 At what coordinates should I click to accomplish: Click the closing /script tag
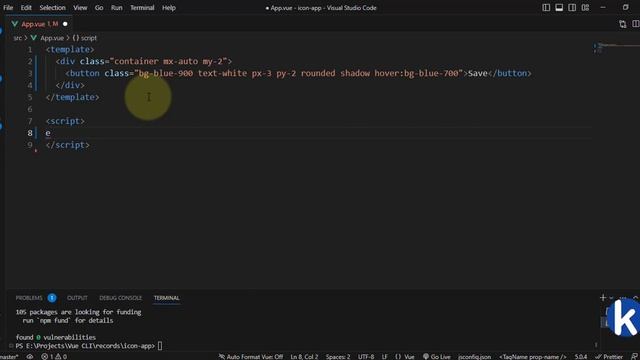(x=67, y=145)
